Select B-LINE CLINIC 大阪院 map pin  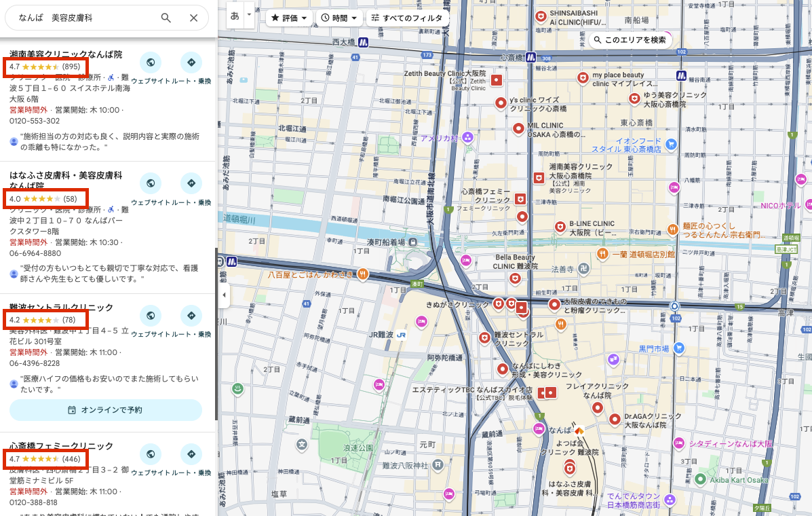(560, 227)
